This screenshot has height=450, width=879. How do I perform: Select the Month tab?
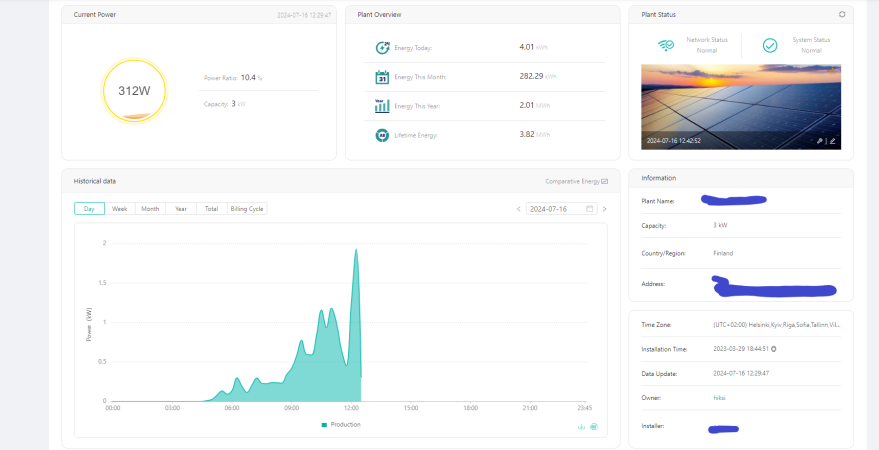coord(150,208)
